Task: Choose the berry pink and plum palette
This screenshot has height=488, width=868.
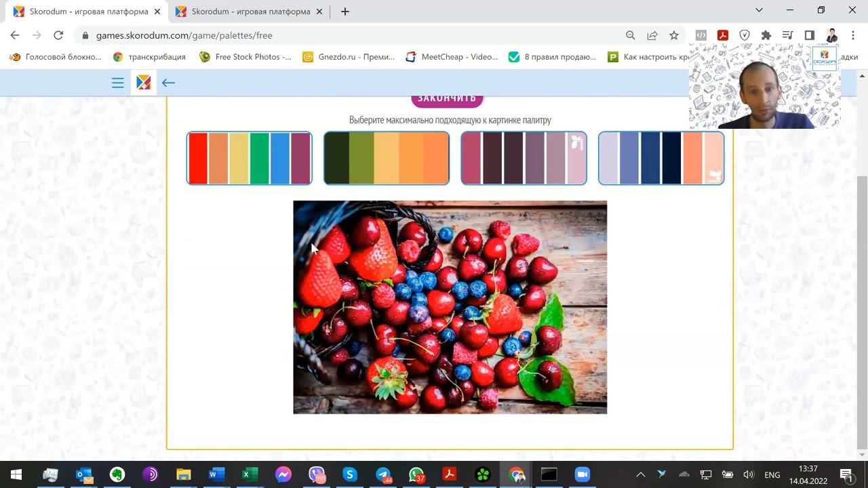Action: tap(524, 158)
